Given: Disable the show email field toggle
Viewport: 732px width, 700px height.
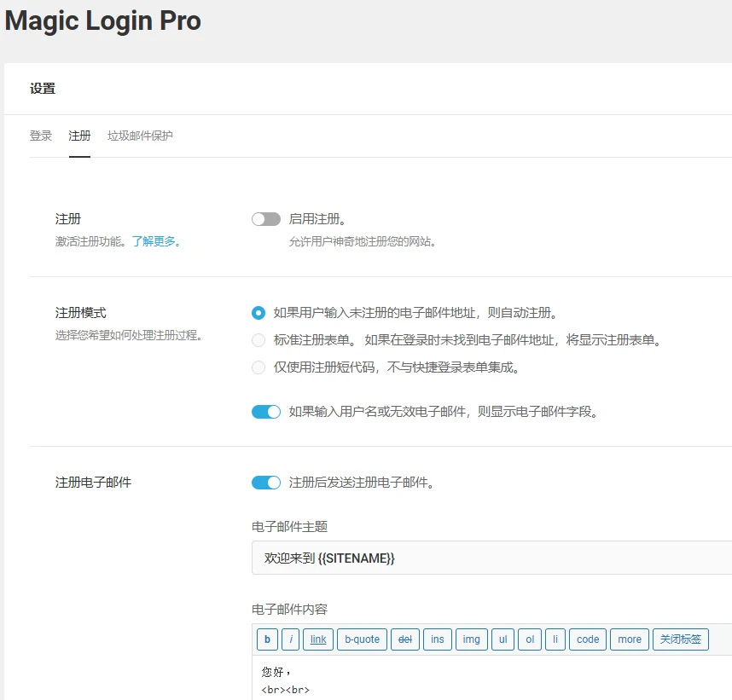Looking at the screenshot, I should click(265, 411).
